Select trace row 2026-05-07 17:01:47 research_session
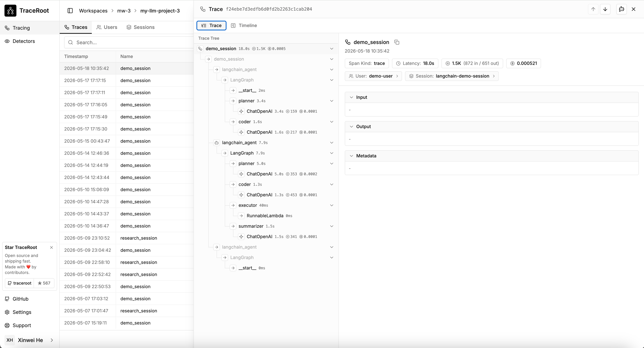Image resolution: width=644 pixels, height=348 pixels. tap(126, 311)
